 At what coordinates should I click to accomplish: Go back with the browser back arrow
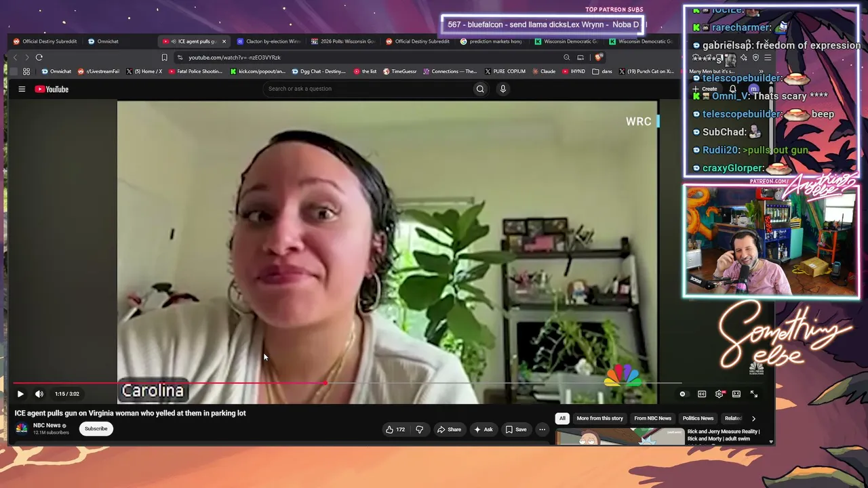click(x=16, y=58)
